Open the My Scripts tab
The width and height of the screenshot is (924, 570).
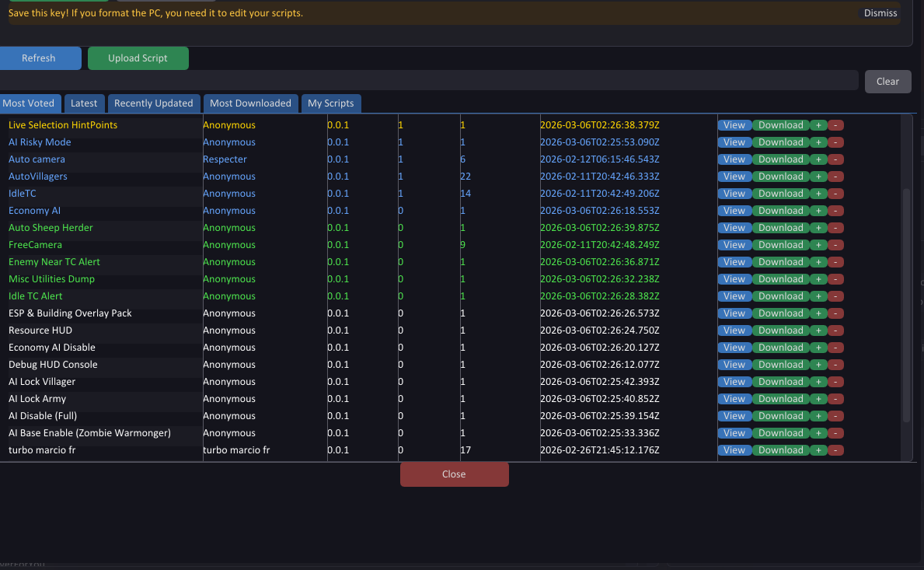(331, 103)
